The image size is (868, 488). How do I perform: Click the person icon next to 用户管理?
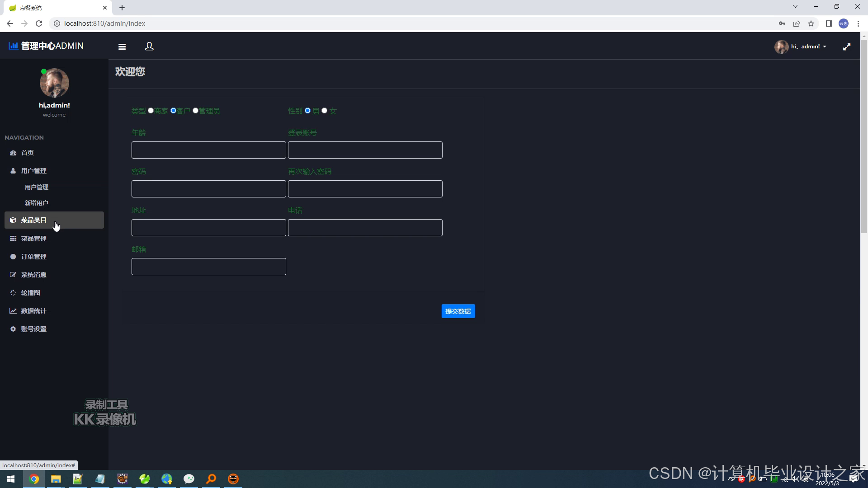coord(13,171)
